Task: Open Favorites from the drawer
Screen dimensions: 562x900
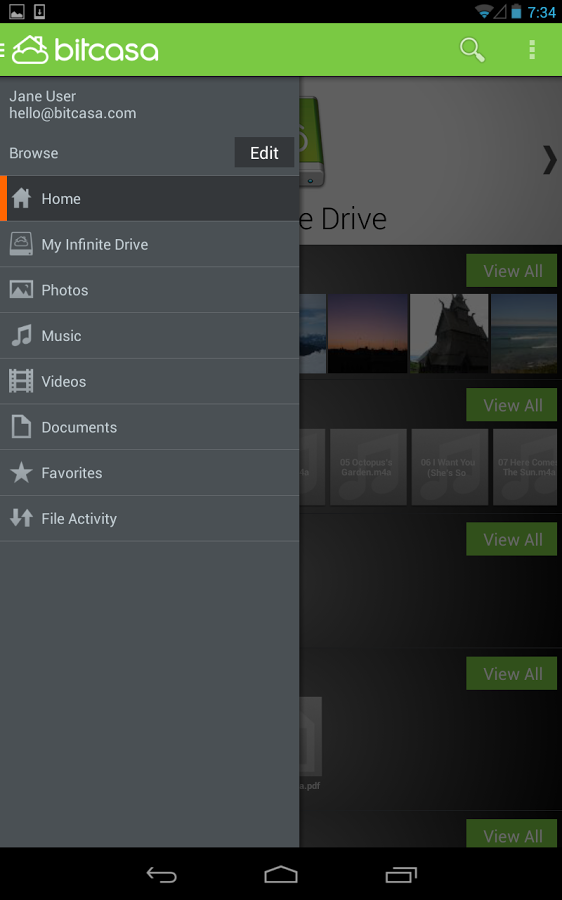Action: [x=149, y=473]
